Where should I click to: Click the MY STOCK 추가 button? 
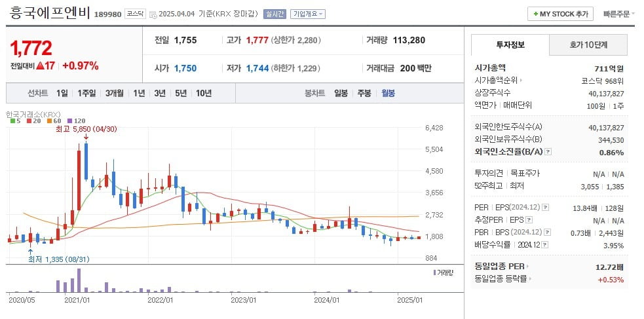560,14
